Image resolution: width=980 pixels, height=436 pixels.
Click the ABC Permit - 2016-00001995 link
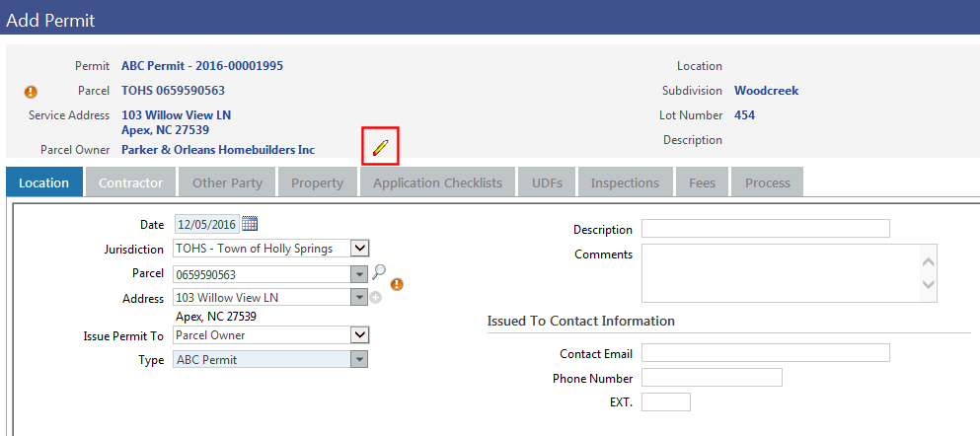click(x=202, y=66)
